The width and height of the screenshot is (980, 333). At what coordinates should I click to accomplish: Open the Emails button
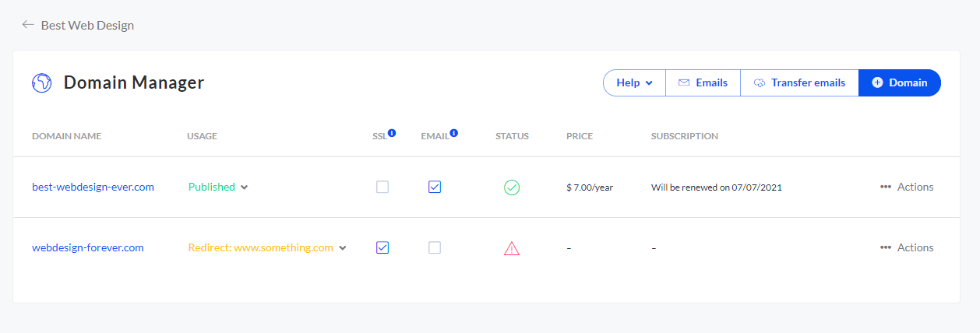coord(703,83)
